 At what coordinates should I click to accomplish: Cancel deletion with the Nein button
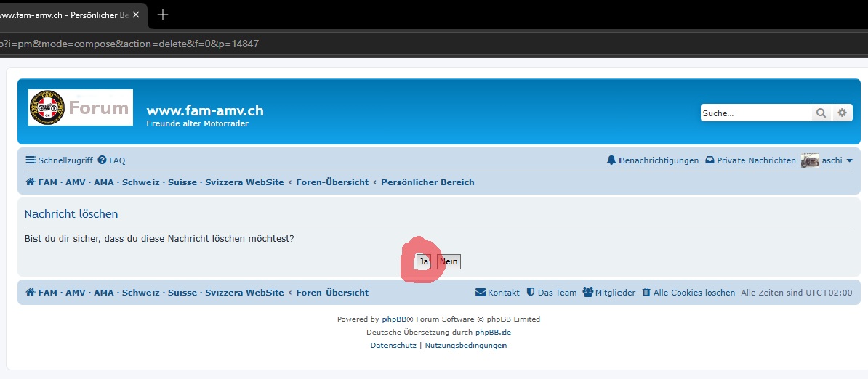[449, 261]
